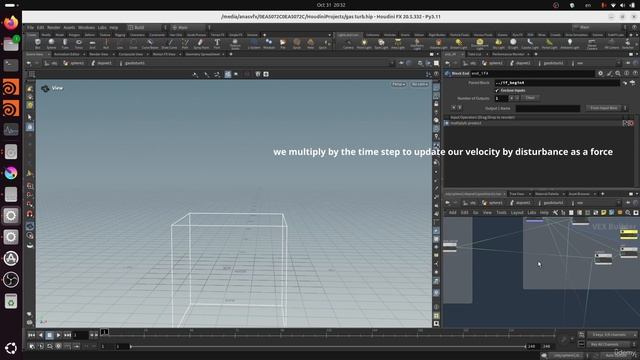The width and height of the screenshot is (640, 360).
Task: Click the search icon in parameter header
Action: (x=618, y=73)
